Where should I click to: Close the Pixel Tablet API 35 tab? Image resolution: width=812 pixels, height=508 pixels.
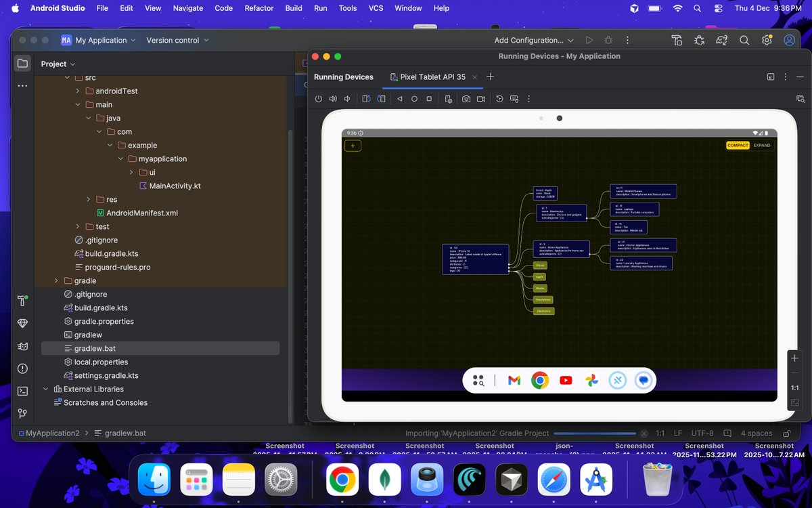475,77
